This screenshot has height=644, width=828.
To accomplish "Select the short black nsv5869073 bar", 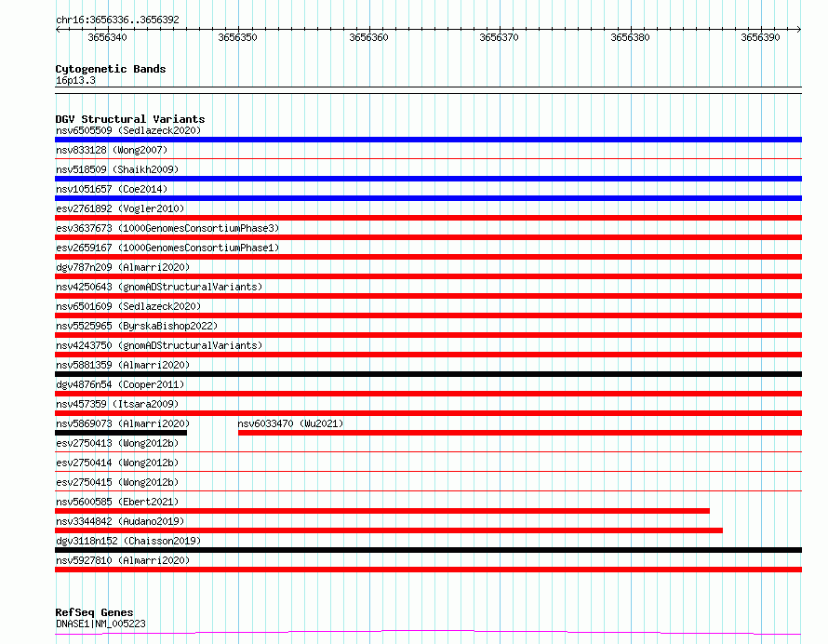I will (121, 433).
